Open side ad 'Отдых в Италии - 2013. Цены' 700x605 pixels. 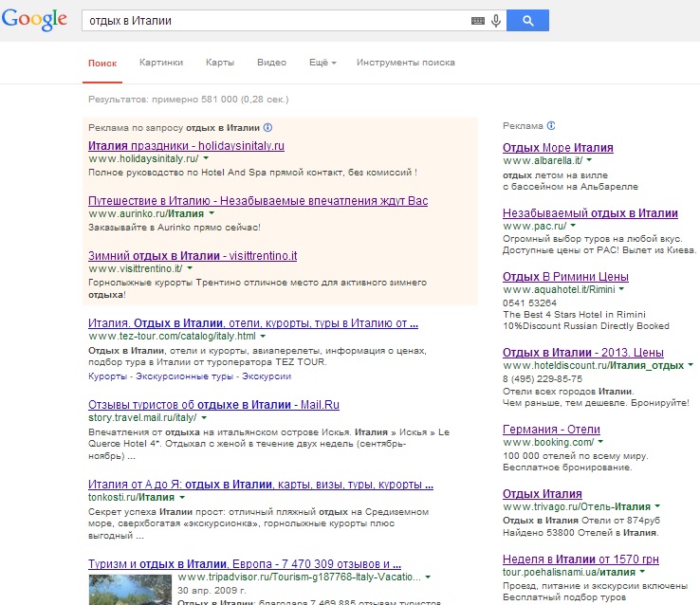coord(583,353)
